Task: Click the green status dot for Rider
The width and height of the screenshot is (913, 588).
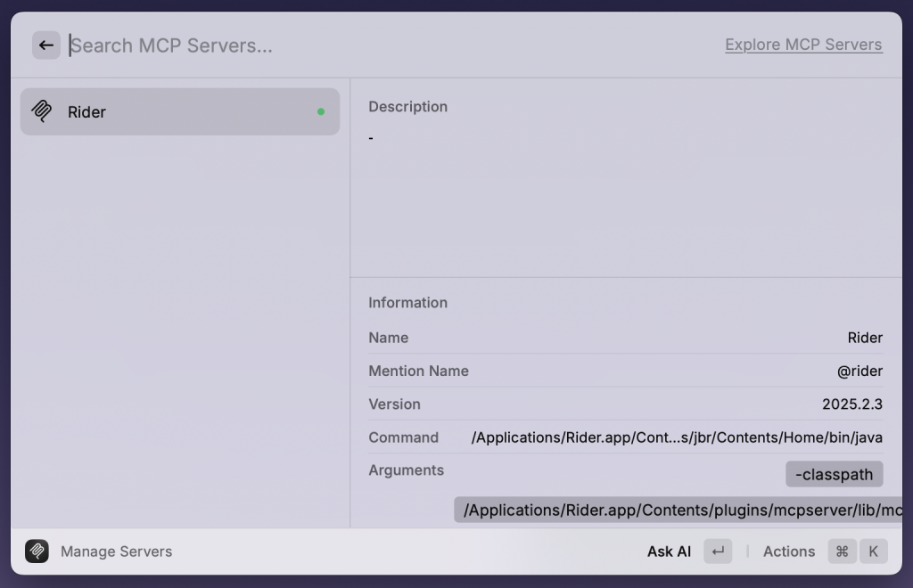Action: 321,111
